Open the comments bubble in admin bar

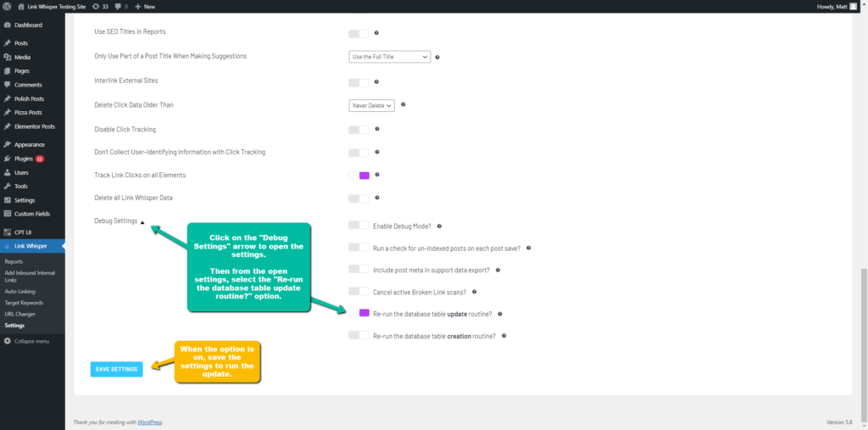(120, 7)
